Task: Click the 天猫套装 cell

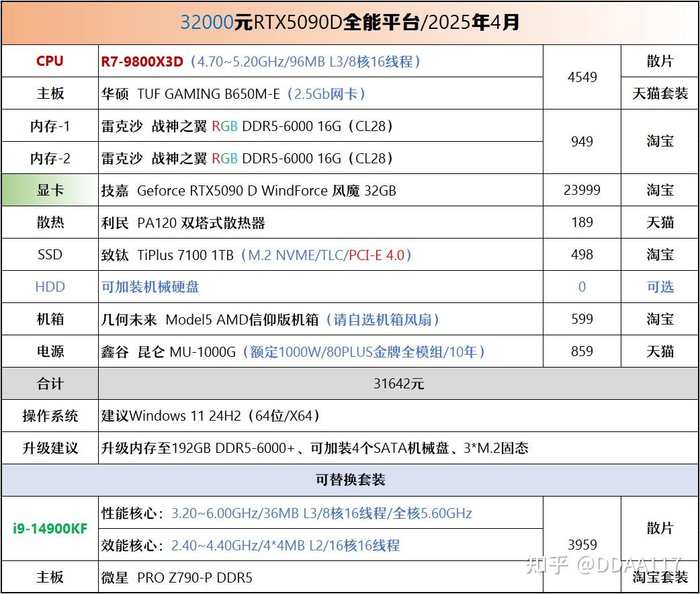Action: coord(660,93)
